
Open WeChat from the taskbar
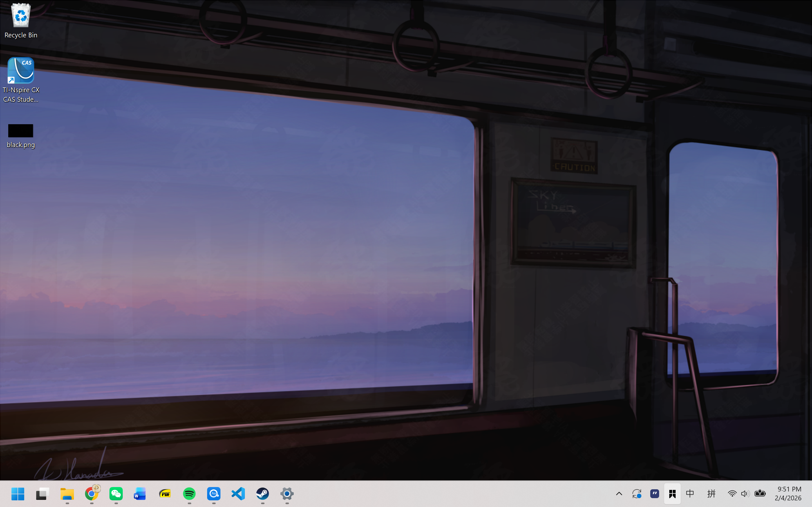(116, 494)
